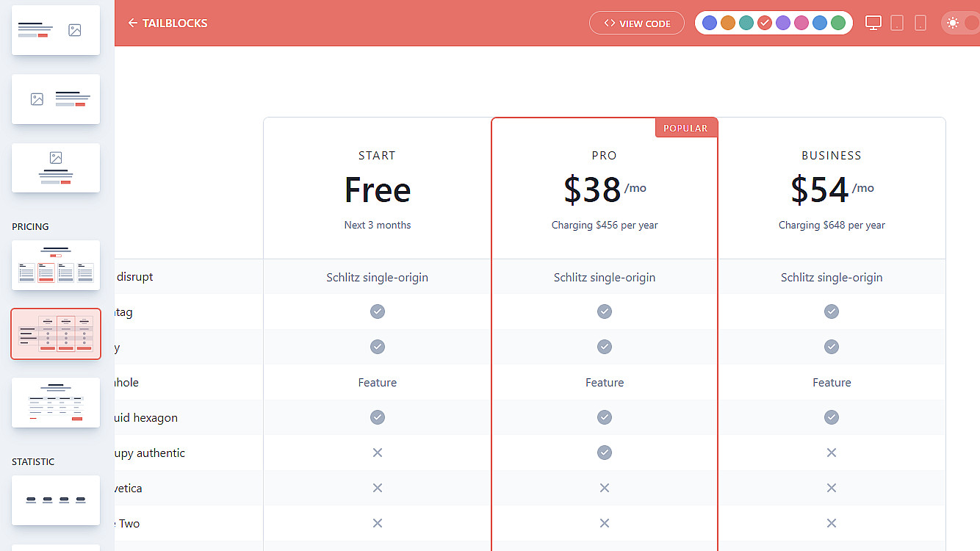Screen dimensions: 980x551
Task: Toggle the dark mode sun switch
Action: point(961,23)
